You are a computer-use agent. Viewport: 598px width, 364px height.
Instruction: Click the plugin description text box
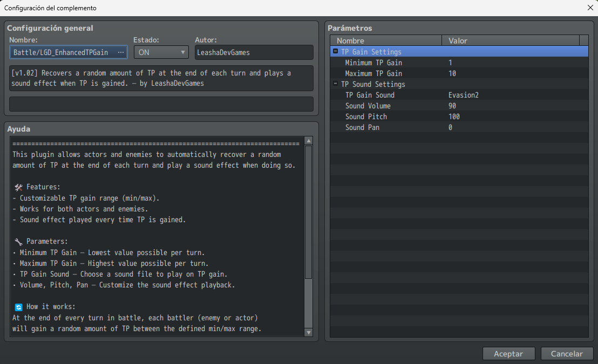161,78
